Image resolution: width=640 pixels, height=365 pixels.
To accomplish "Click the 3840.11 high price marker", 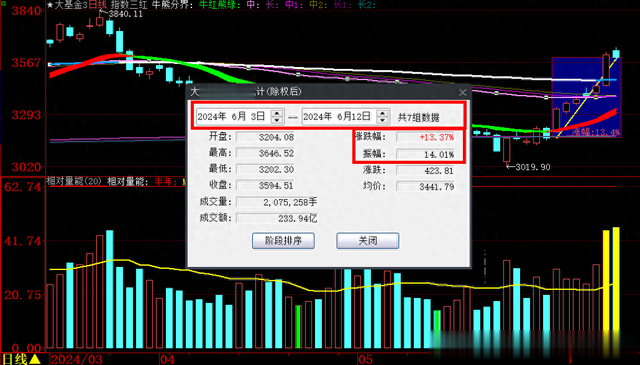I will click(125, 14).
